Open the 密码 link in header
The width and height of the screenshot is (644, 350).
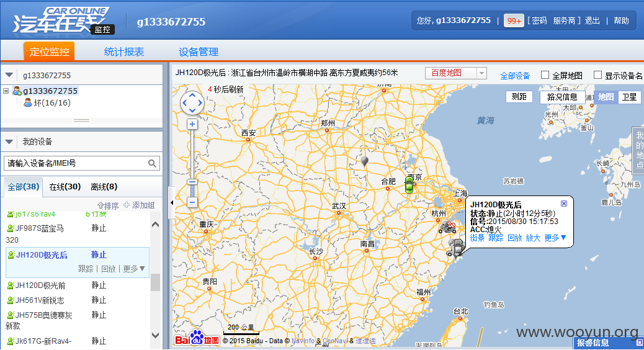click(539, 20)
